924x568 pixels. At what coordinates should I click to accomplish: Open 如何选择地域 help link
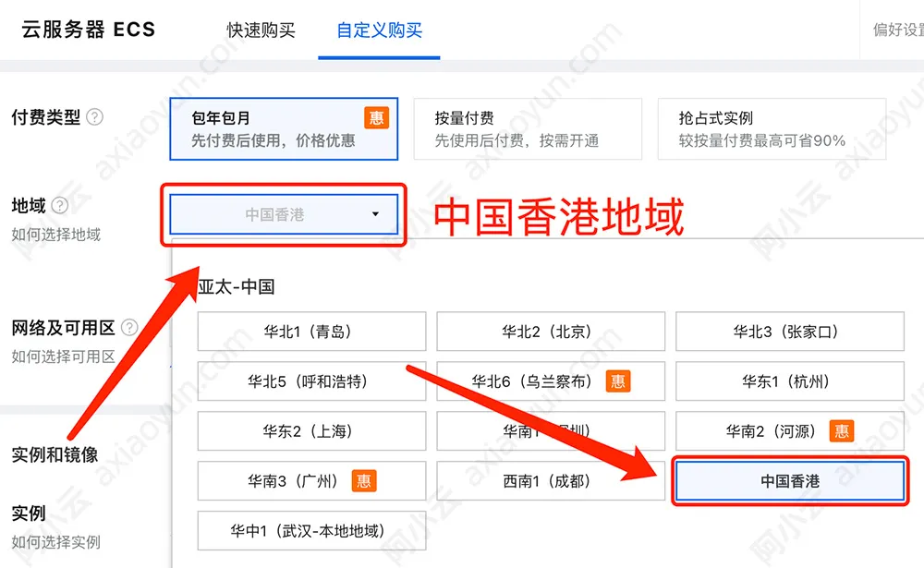point(56,235)
